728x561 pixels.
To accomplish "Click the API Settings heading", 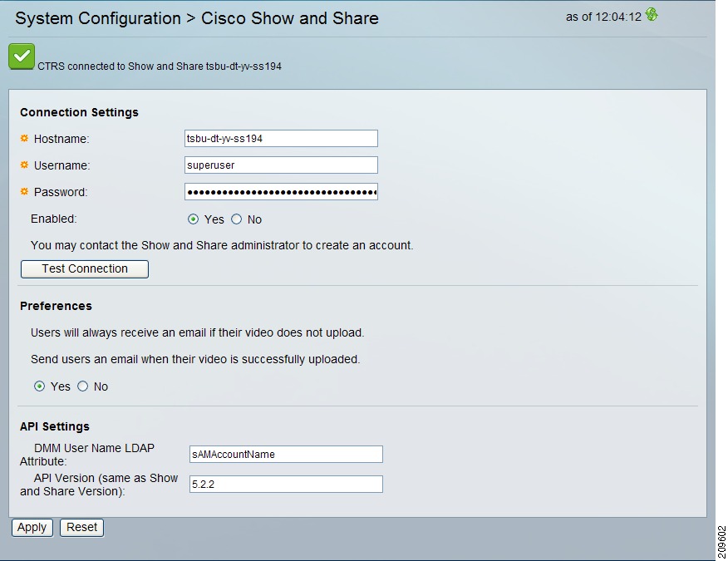I will (55, 426).
